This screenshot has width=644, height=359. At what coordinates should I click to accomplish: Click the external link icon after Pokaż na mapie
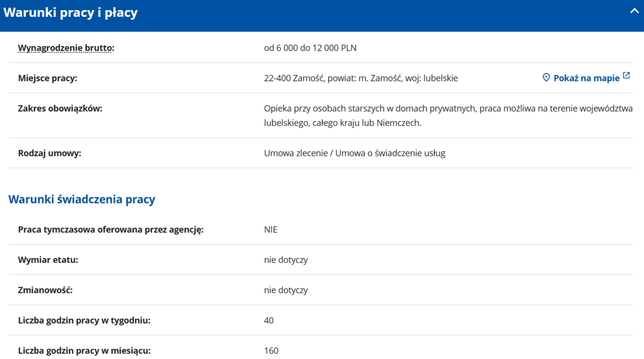[x=626, y=76]
